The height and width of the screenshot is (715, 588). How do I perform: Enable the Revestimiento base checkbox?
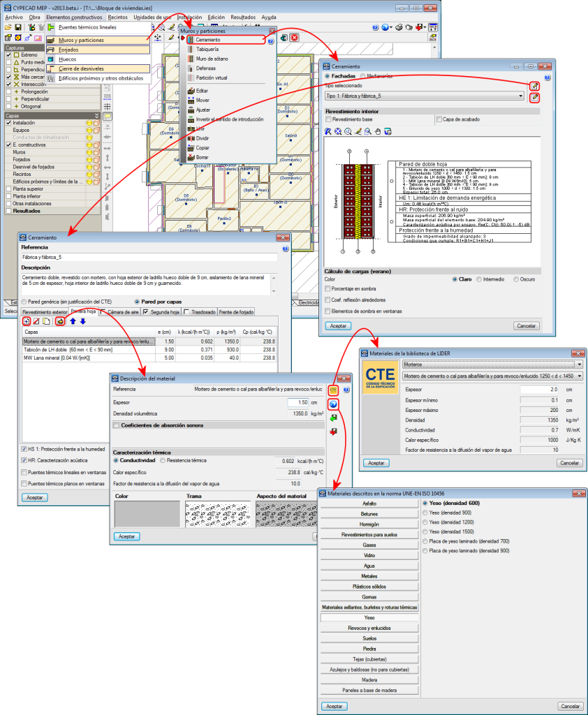[328, 119]
